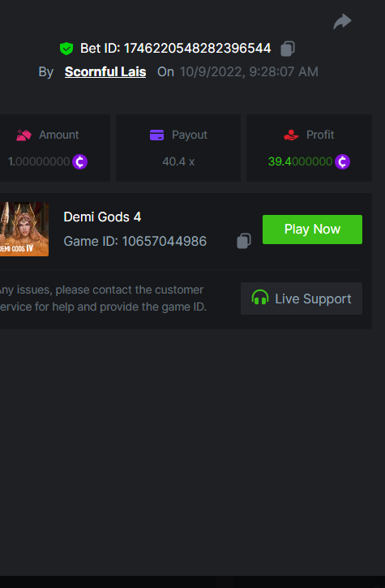Click the green headphones support icon
This screenshot has height=588, width=385.
pyautogui.click(x=260, y=298)
